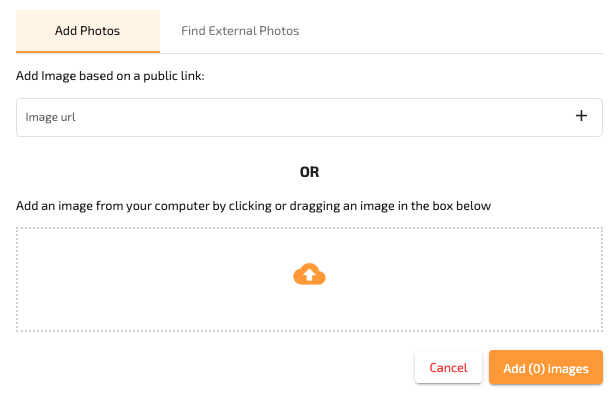Select the 'Image url' placeholder text
The width and height of the screenshot is (615, 399).
50,117
